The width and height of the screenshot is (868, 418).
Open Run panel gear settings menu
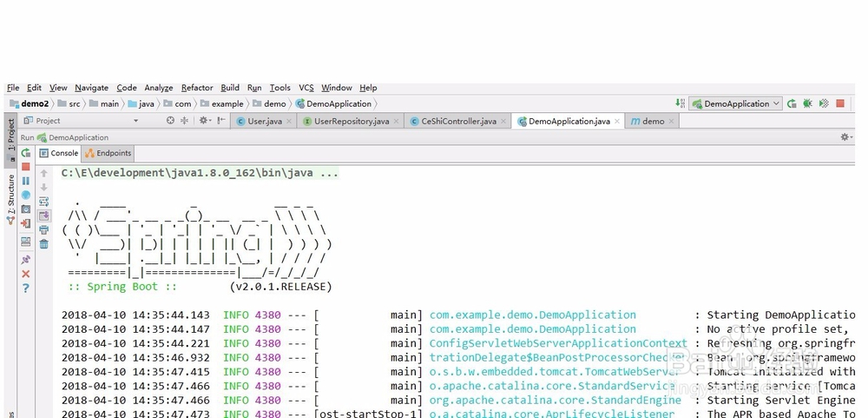(846, 137)
